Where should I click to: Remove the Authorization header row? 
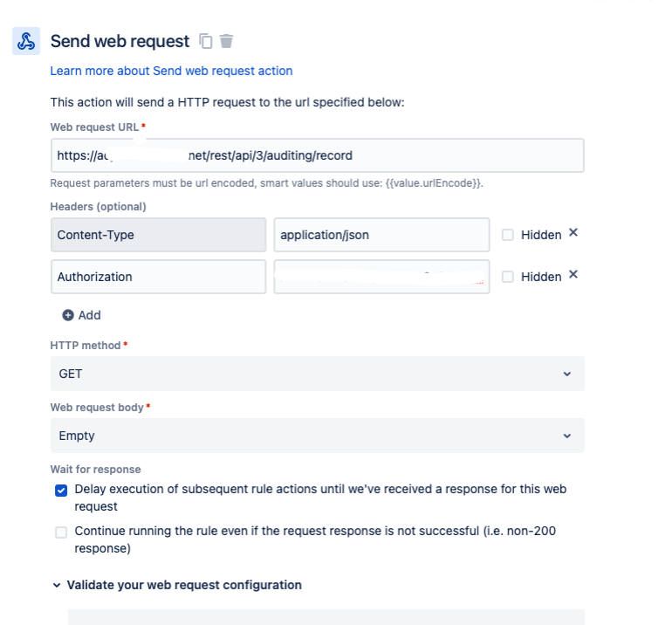(x=573, y=274)
